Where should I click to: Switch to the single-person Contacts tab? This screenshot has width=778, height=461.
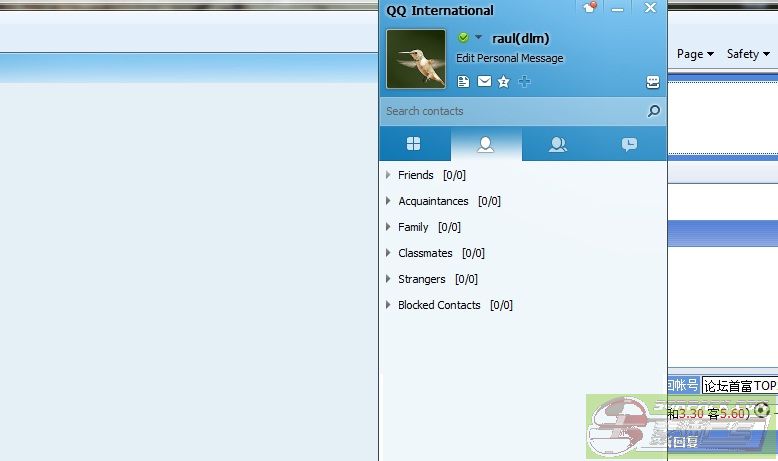[486, 144]
